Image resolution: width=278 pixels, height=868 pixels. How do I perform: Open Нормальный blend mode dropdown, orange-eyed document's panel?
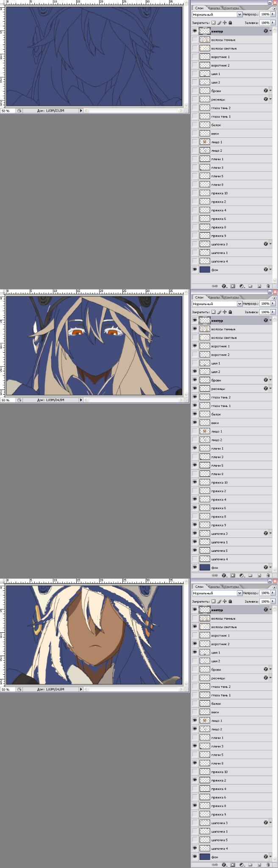(239, 304)
